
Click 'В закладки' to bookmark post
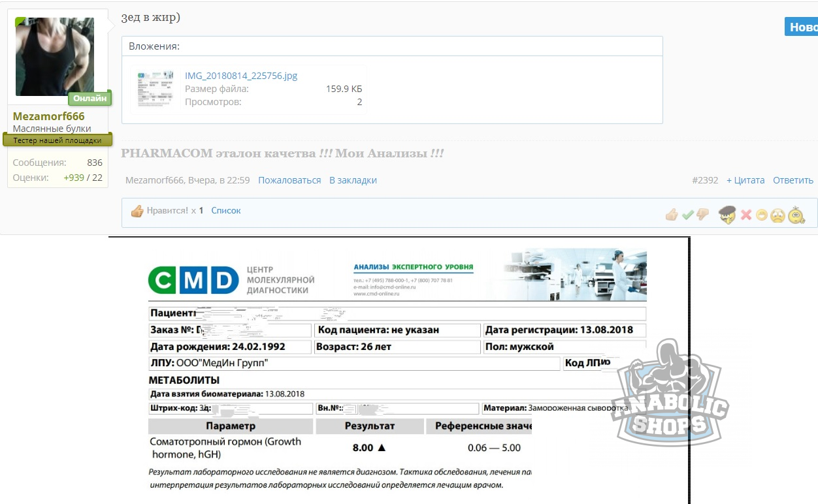click(353, 180)
